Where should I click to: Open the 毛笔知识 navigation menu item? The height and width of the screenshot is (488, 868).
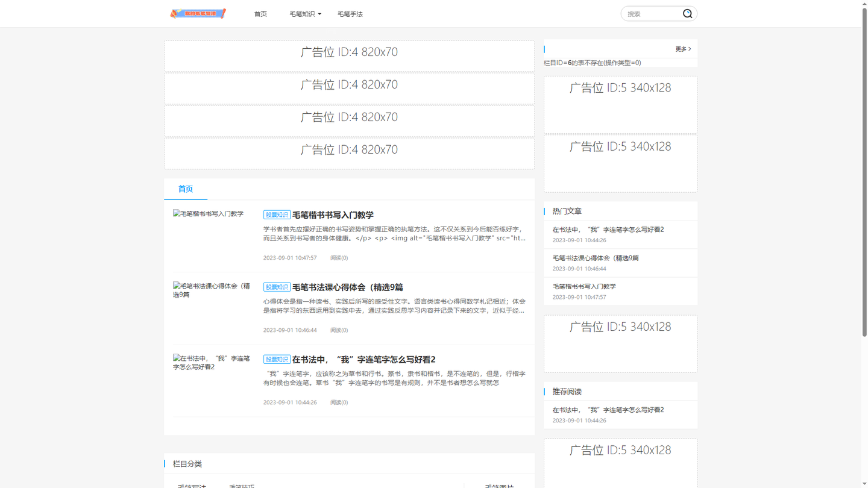pyautogui.click(x=302, y=14)
